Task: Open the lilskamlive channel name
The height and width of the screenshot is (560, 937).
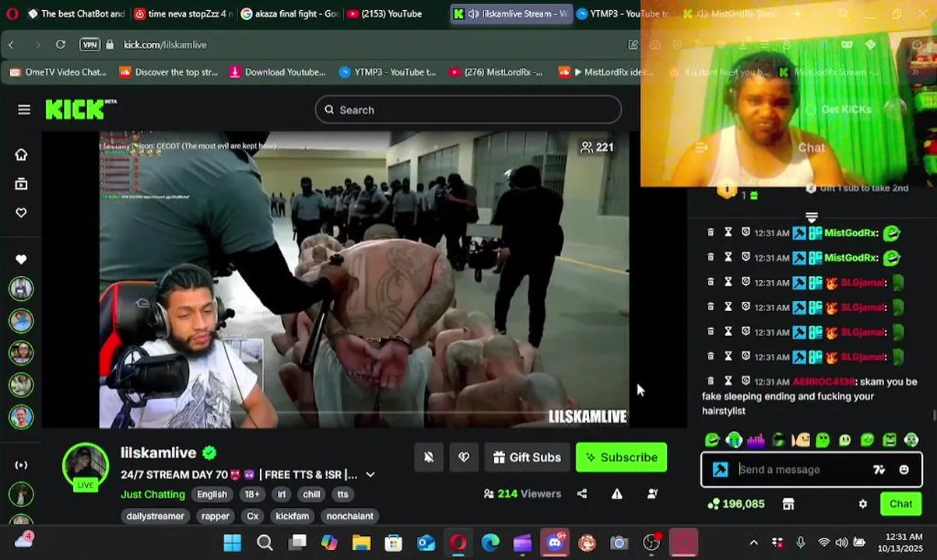Action: pos(158,453)
